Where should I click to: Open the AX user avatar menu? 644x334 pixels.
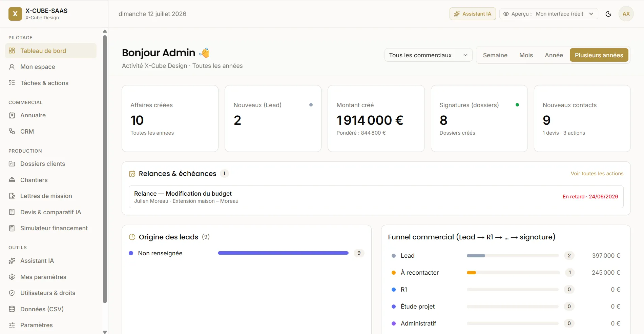point(626,14)
